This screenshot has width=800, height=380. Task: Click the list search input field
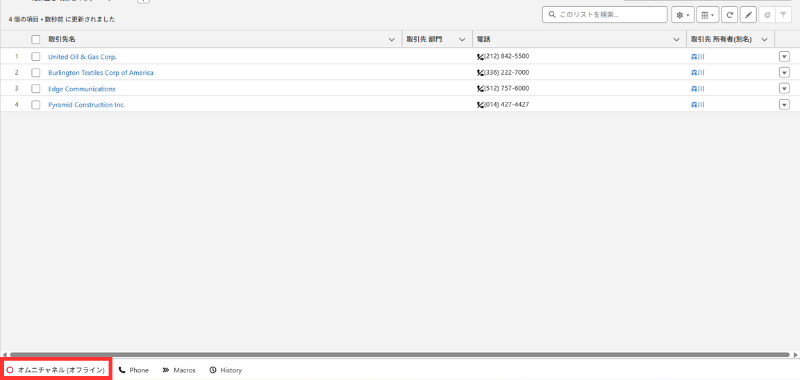(x=605, y=15)
